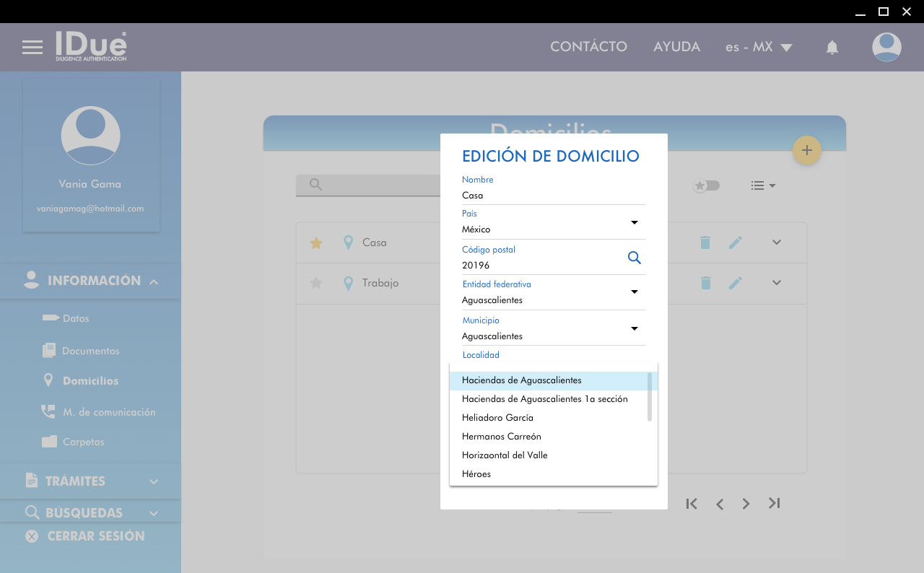Viewport: 924px width, 573px height.
Task: Click the yellow add address plus button
Action: click(807, 150)
